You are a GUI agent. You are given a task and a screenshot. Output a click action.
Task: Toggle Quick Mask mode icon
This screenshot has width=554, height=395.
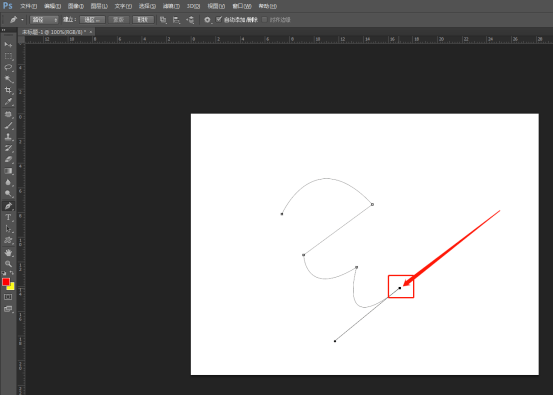tap(8, 297)
